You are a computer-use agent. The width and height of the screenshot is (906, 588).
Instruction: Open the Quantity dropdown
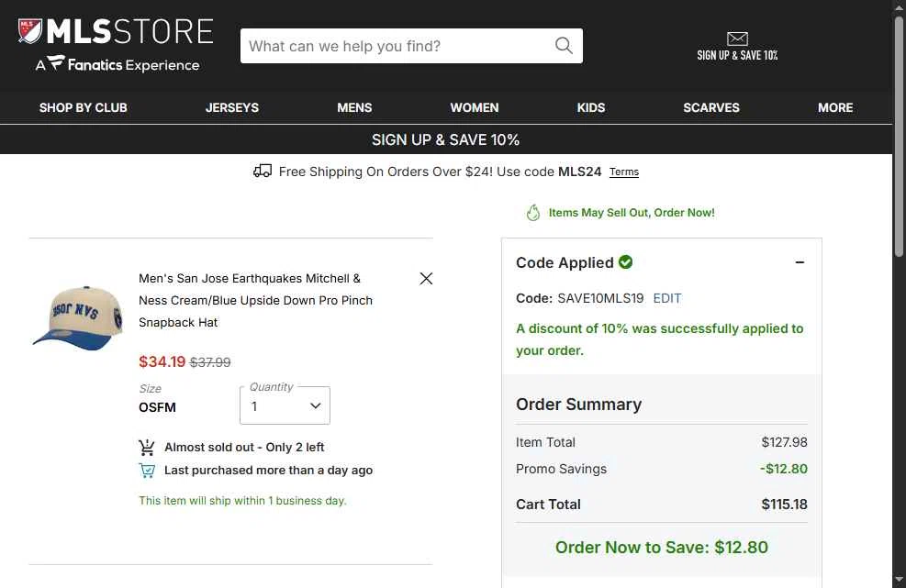pyautogui.click(x=285, y=405)
